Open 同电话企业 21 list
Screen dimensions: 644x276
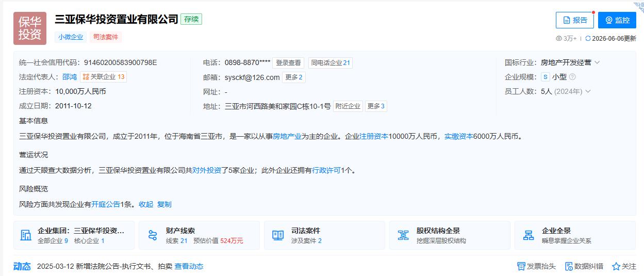331,63
